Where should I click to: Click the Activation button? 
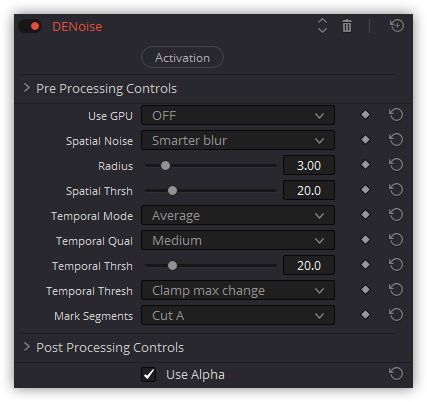tap(182, 57)
